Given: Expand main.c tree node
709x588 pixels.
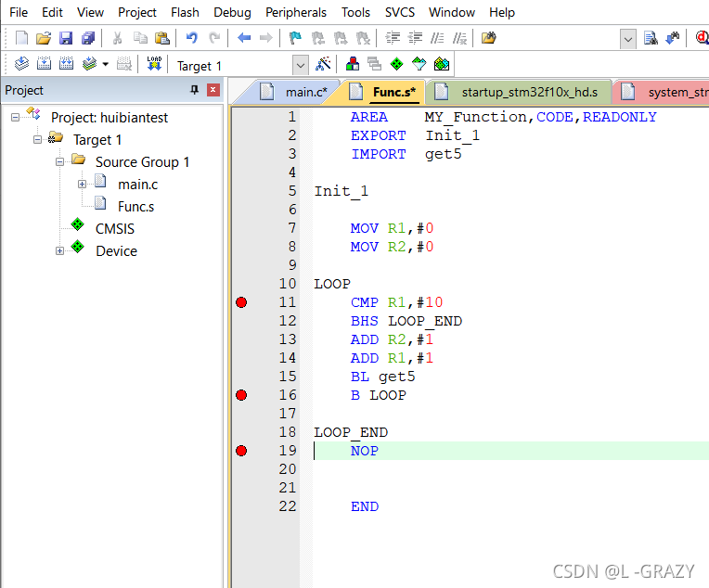Looking at the screenshot, I should click(x=82, y=184).
